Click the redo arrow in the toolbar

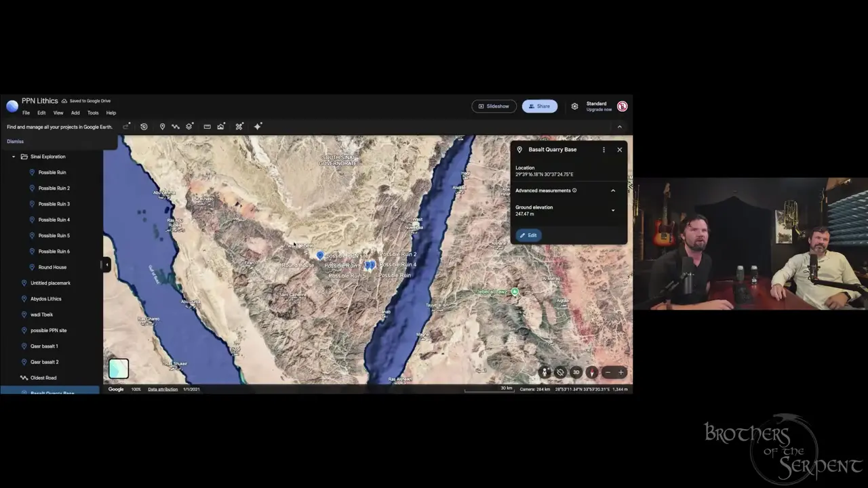(127, 126)
